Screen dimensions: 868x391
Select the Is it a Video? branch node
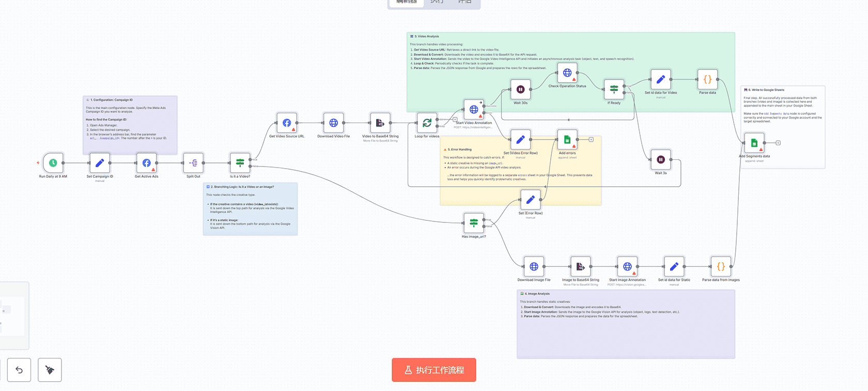240,163
